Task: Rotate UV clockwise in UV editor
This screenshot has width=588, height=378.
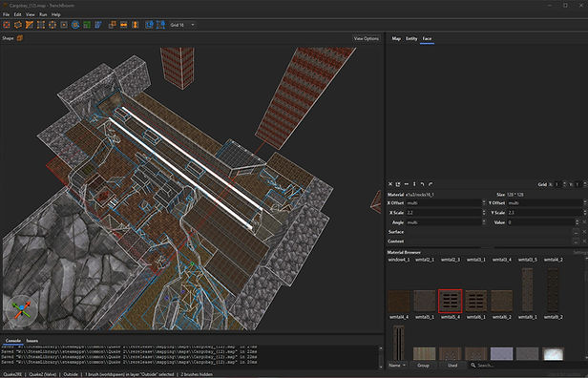Action: coord(430,184)
